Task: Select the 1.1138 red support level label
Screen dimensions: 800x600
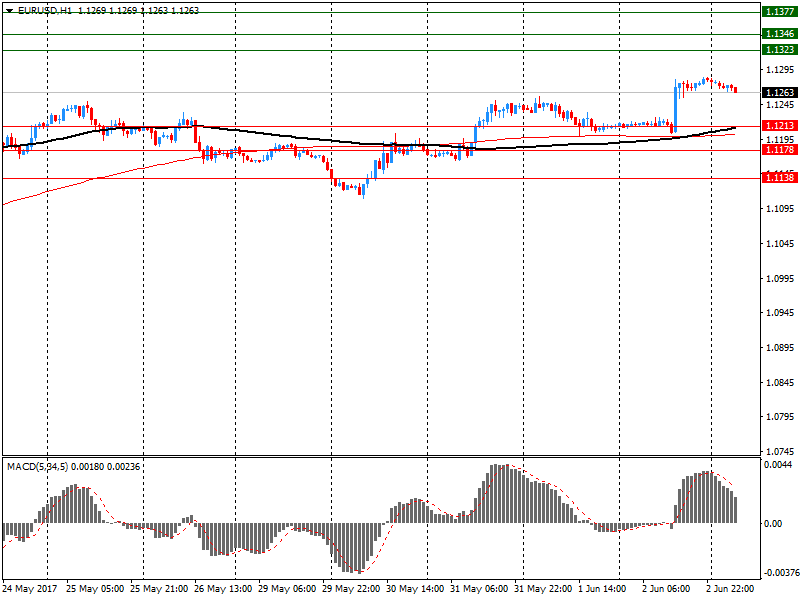Action: (780, 178)
